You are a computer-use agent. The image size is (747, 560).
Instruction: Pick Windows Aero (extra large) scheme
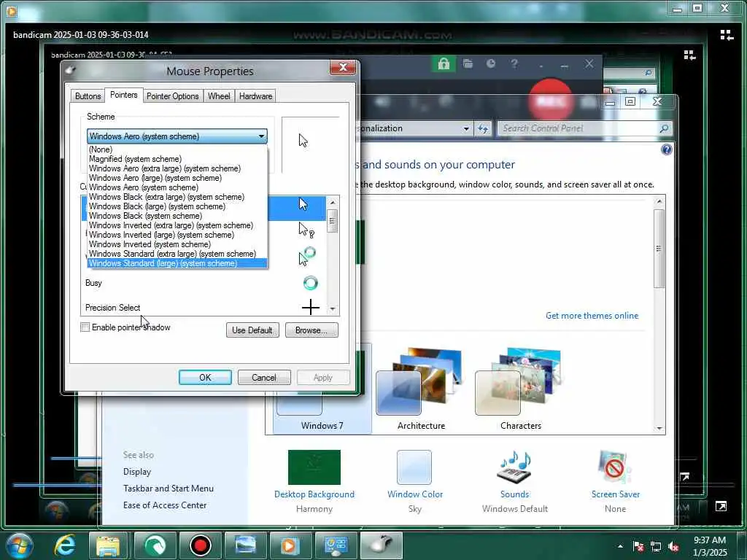click(x=177, y=168)
